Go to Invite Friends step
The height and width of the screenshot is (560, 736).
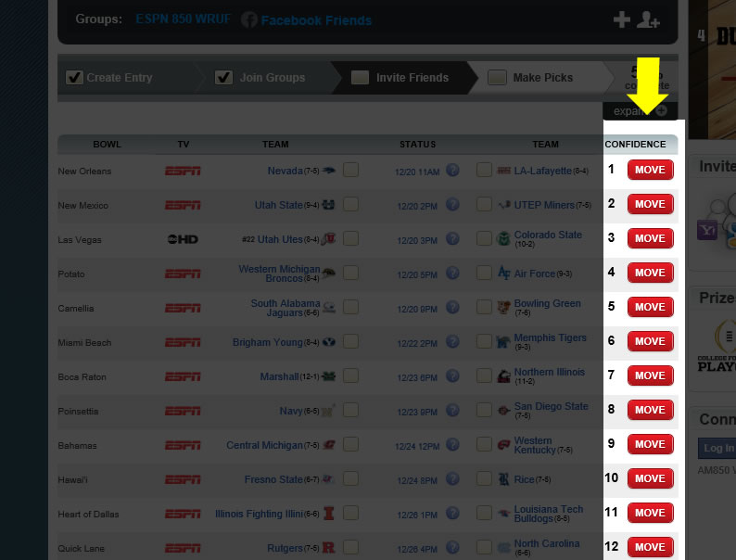click(x=412, y=78)
